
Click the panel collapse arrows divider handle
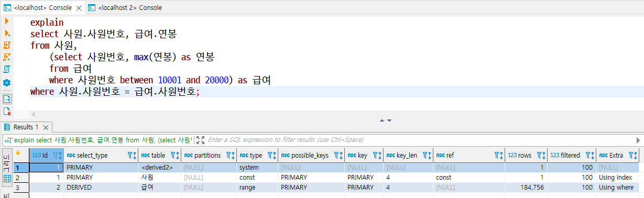pyautogui.click(x=385, y=120)
